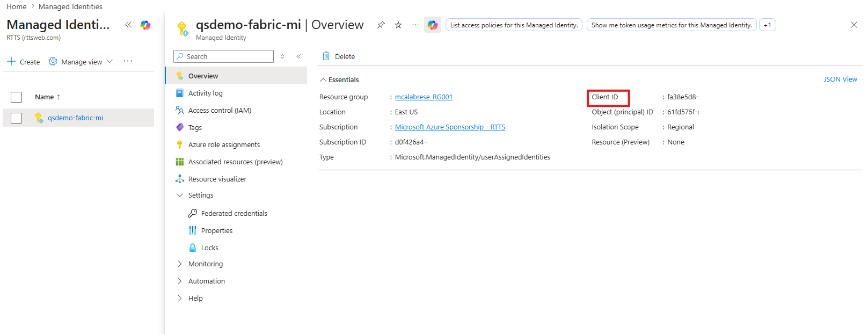
Task: Select Subscription ID value d0f426a4-
Action: pos(411,142)
